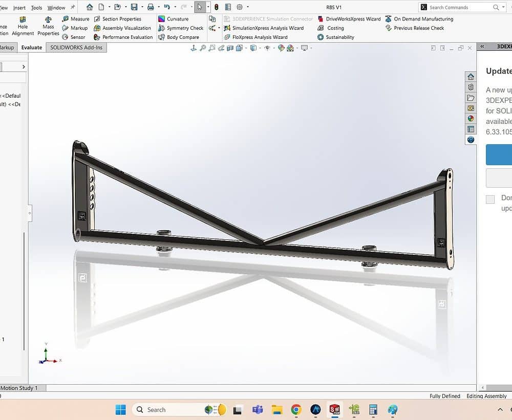Tick the don't-show-update checkbox
Screen dimensions: 512x420
490,200
